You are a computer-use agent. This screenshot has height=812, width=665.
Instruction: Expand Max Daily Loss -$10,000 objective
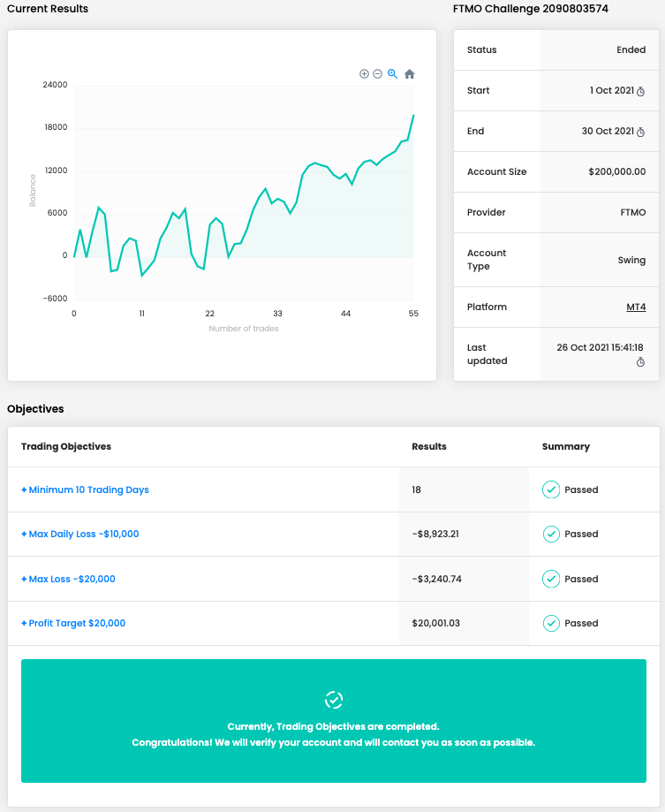(80, 534)
